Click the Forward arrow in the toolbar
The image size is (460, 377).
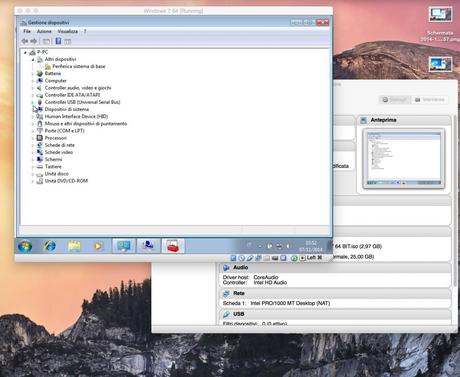pos(33,41)
